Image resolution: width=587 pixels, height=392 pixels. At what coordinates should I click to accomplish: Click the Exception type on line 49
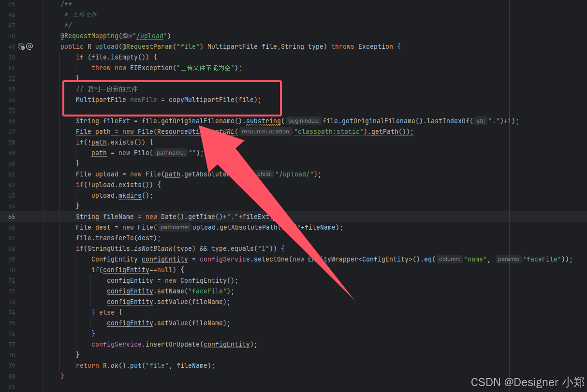376,46
